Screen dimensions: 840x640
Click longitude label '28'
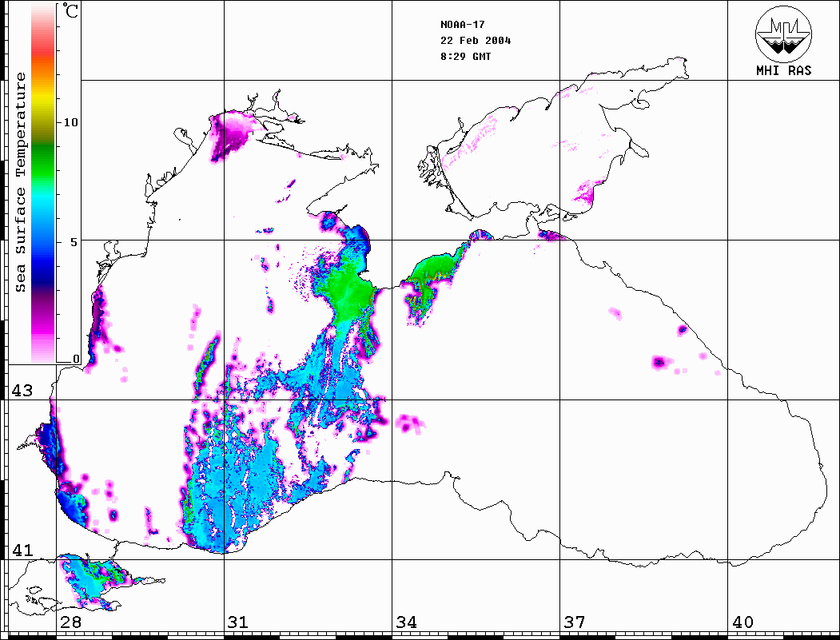[x=70, y=622]
